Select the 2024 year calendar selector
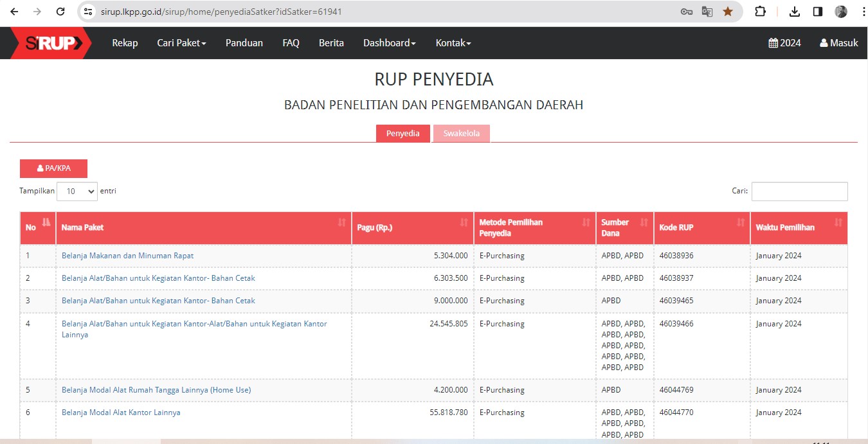This screenshot has width=868, height=444. 784,43
